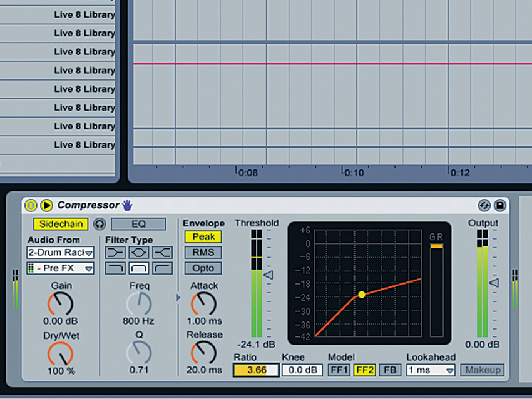The height and width of the screenshot is (399, 532).
Task: Click the sidechain Gain knob
Action: [60, 304]
